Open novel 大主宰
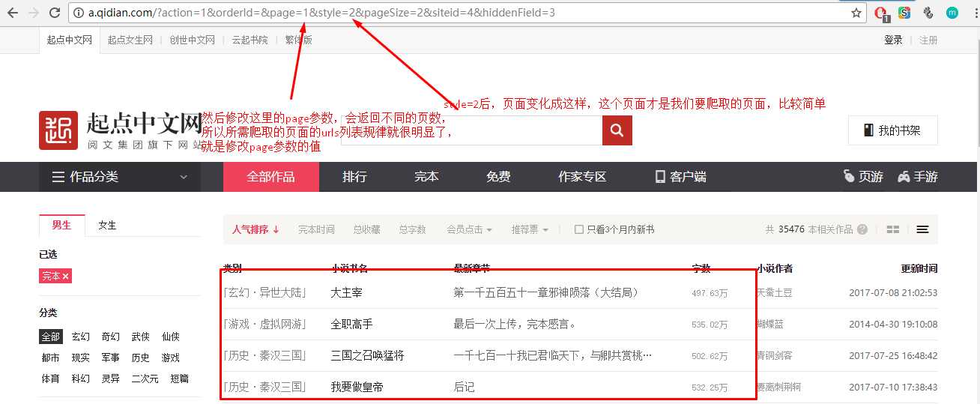Image resolution: width=980 pixels, height=404 pixels. point(346,292)
